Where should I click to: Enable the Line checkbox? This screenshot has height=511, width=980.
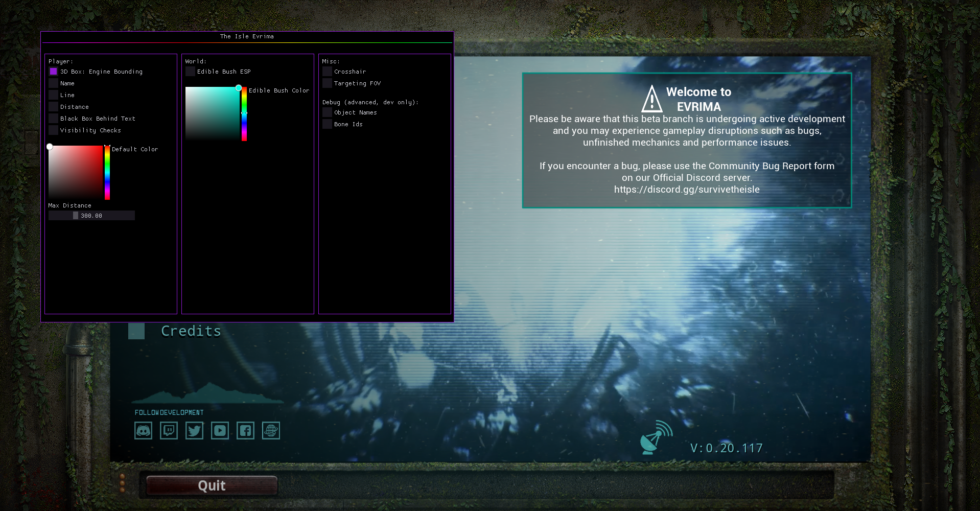click(x=53, y=95)
